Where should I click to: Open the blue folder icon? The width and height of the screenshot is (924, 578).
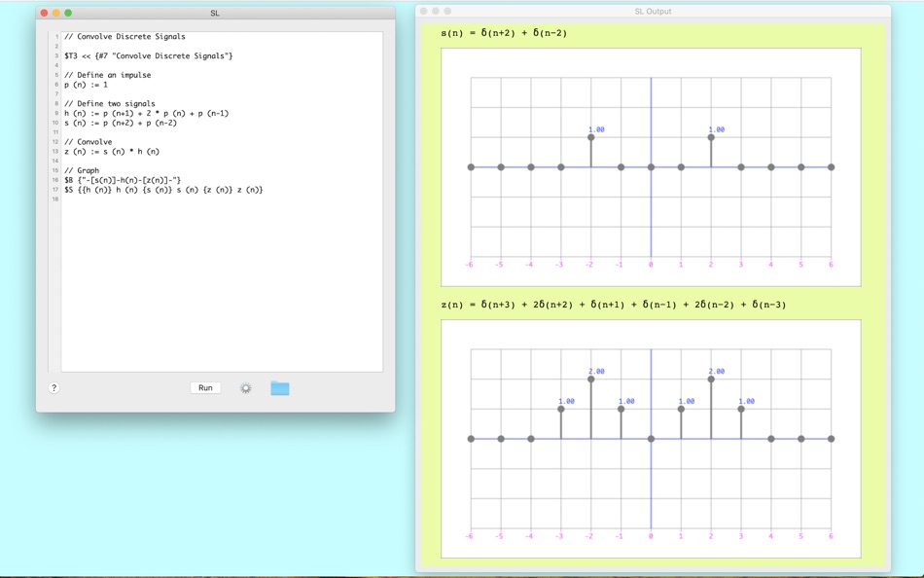point(280,388)
